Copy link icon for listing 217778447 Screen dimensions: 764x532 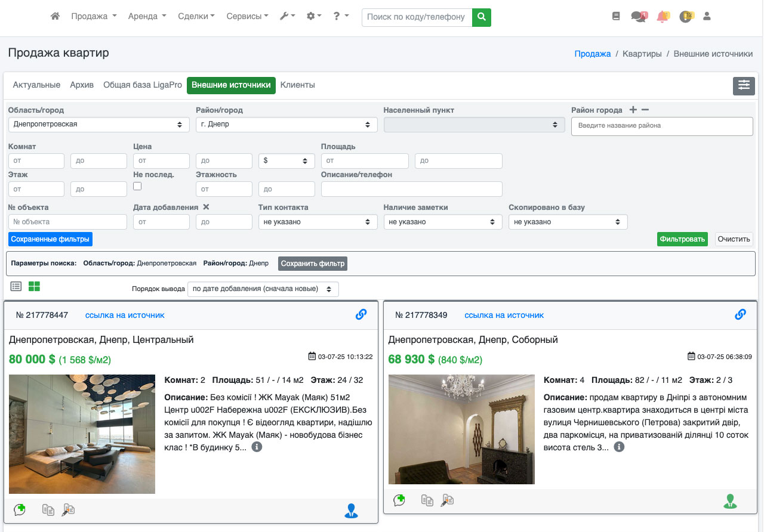click(x=361, y=314)
